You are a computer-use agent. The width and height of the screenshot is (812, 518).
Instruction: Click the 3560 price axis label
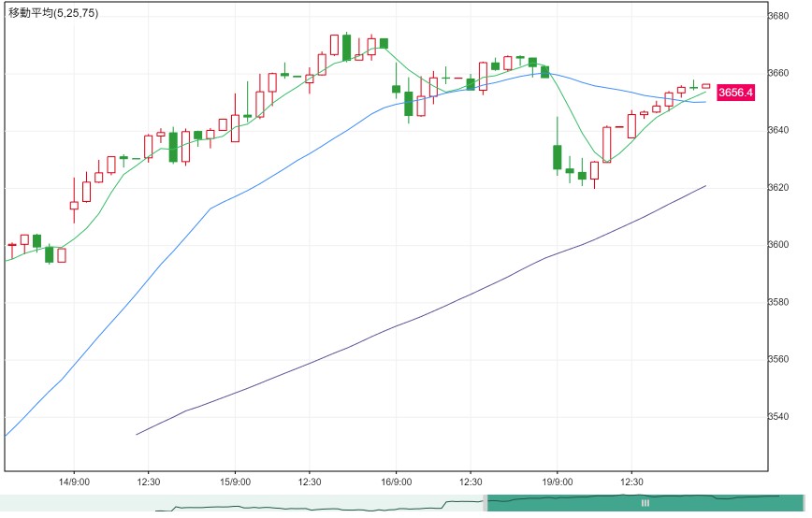pos(778,359)
